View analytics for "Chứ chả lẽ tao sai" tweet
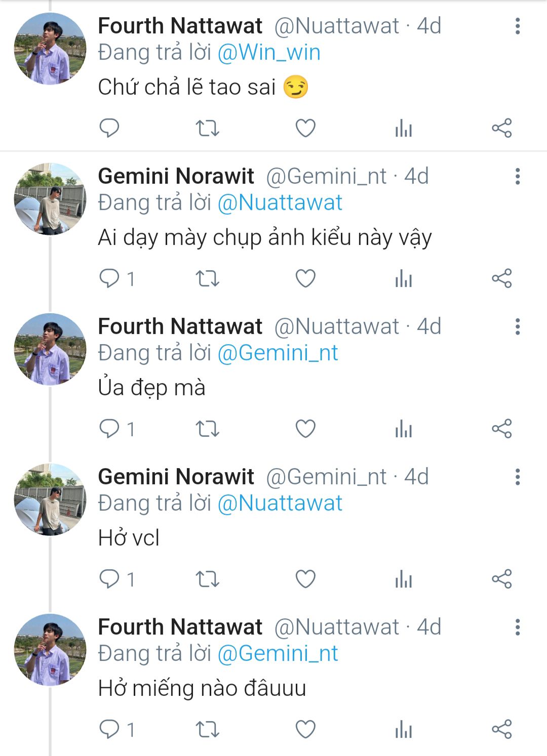Image resolution: width=547 pixels, height=756 pixels. (404, 129)
